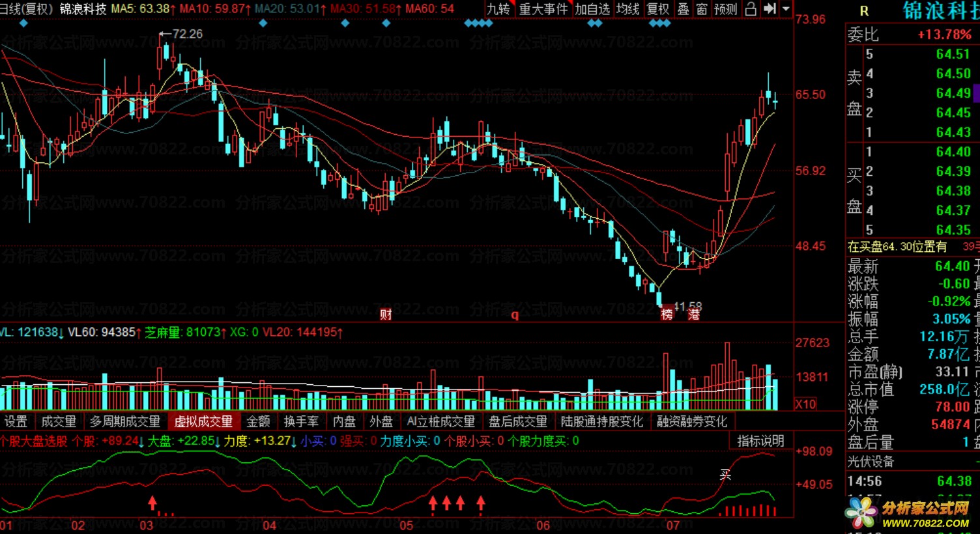The height and width of the screenshot is (534, 980).
Task: Click the 九转 toolbar button
Action: point(500,9)
